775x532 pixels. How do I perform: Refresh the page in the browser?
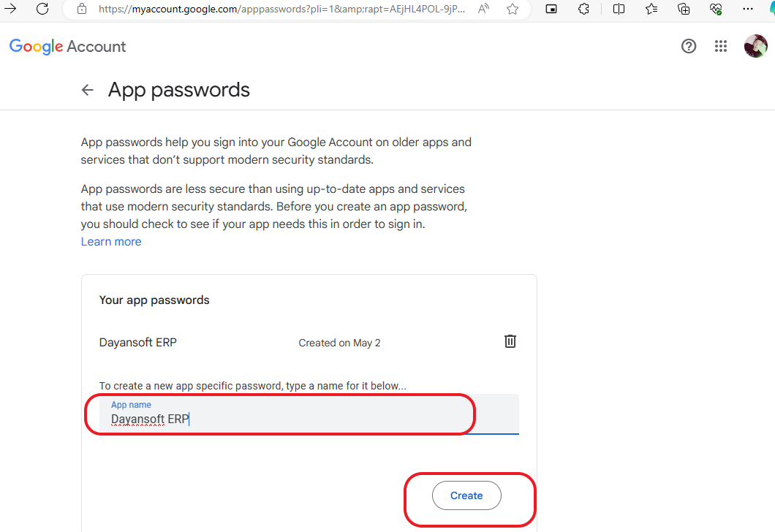click(x=42, y=9)
